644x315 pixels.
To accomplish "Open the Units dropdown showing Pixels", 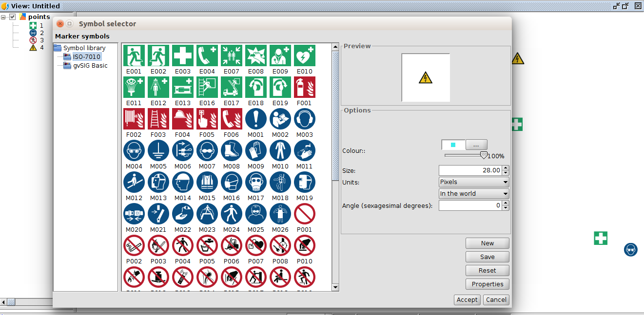I will [474, 182].
